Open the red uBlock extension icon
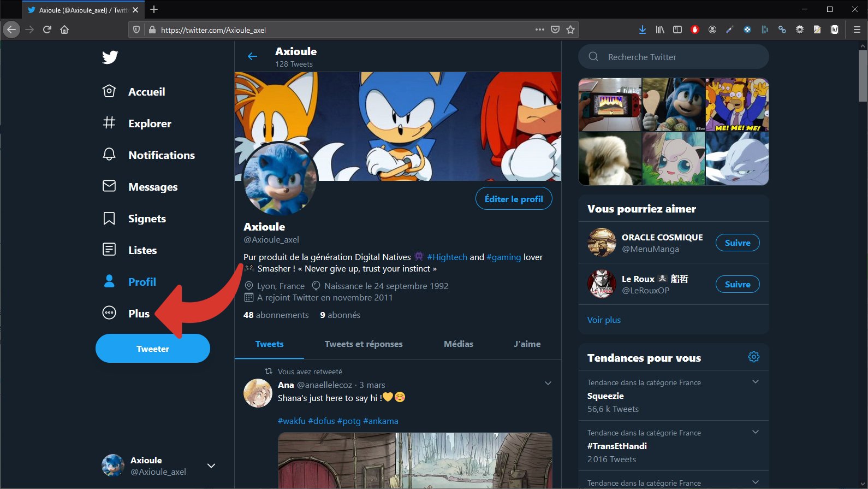Viewport: 868px width, 489px height. pos(695,30)
